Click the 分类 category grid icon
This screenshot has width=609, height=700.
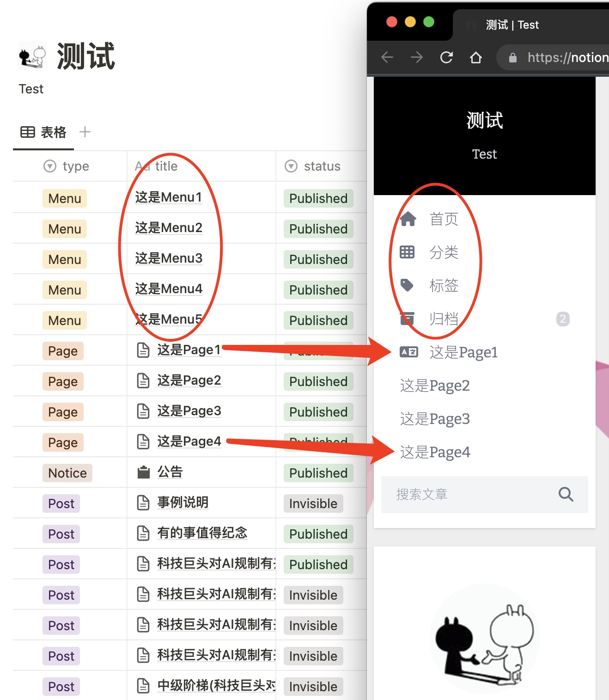point(407,252)
